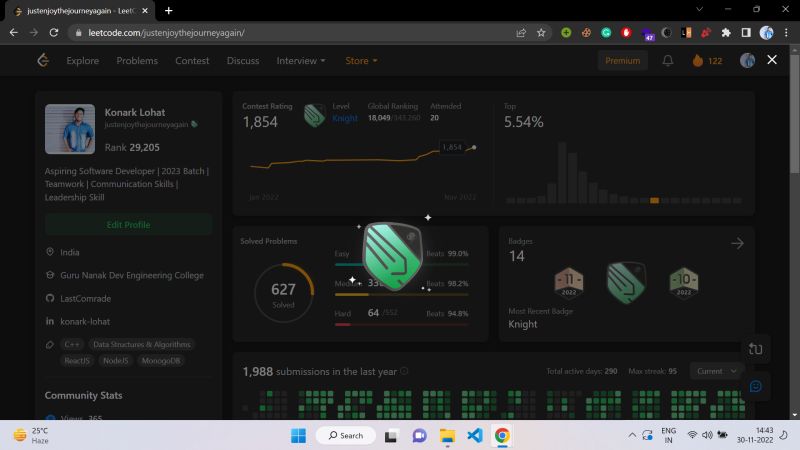Dismiss the badge overlay with X
This screenshot has height=450, width=800.
point(772,60)
